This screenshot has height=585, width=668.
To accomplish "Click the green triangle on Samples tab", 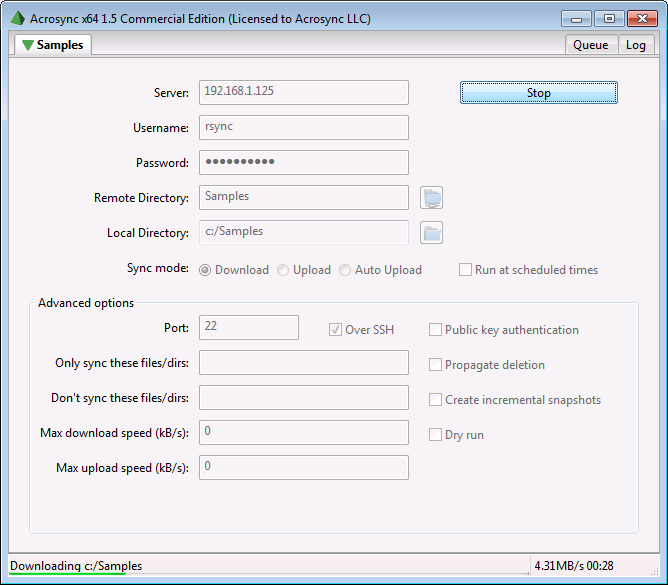I will pyautogui.click(x=28, y=45).
